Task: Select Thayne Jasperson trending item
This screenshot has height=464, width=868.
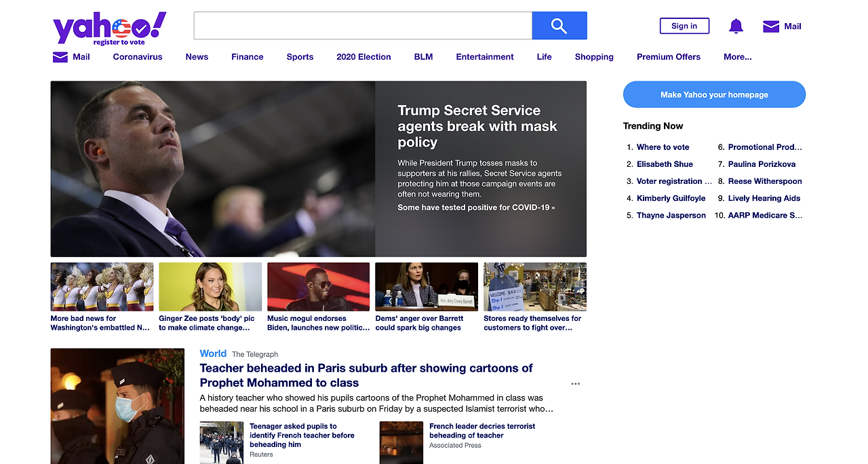Action: [671, 215]
